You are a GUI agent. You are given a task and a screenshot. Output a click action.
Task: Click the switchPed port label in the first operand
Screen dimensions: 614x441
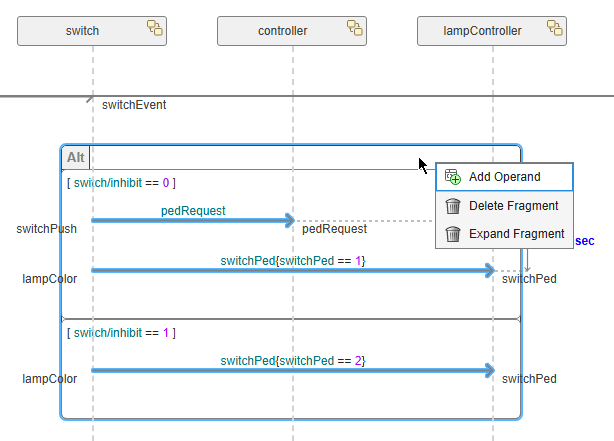coord(529,279)
